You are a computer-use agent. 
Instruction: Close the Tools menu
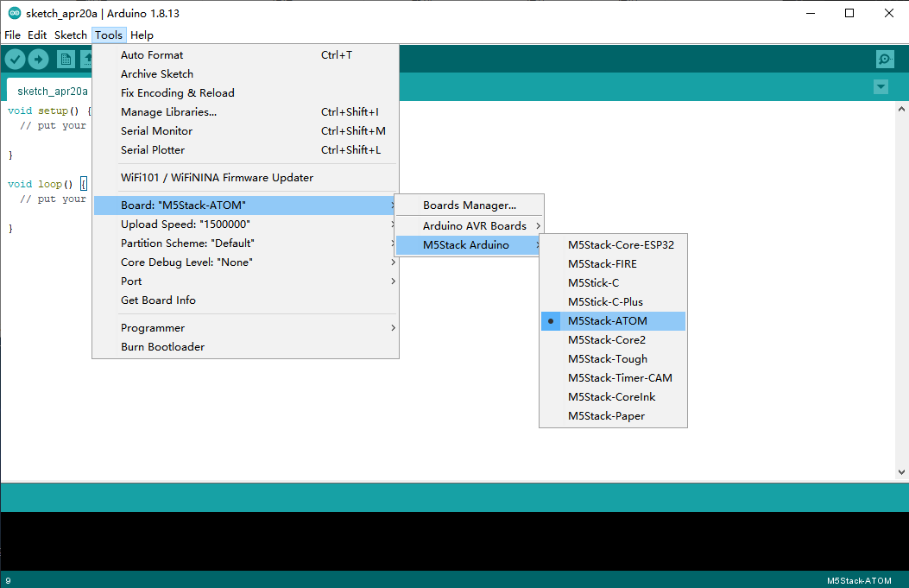tap(109, 35)
